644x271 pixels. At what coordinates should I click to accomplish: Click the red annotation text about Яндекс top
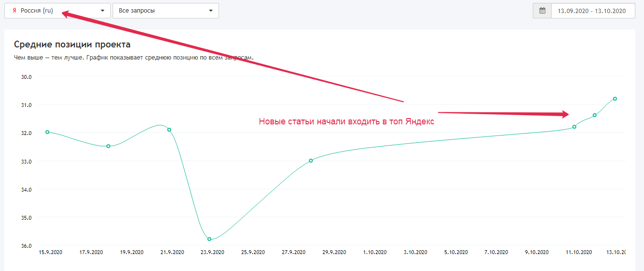(346, 122)
